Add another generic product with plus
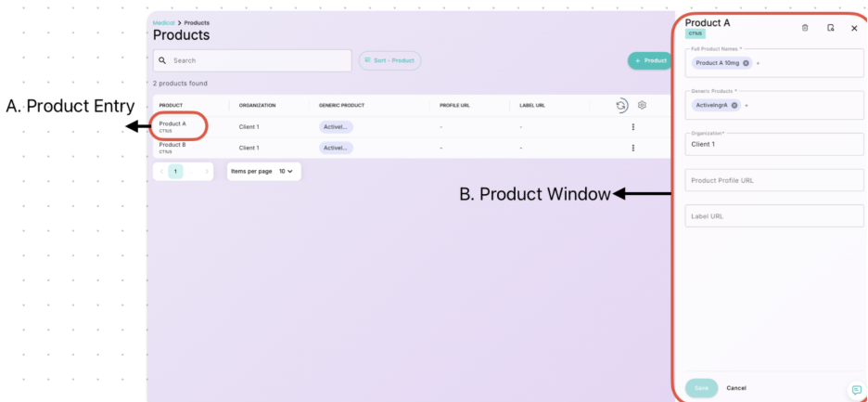 pos(747,105)
